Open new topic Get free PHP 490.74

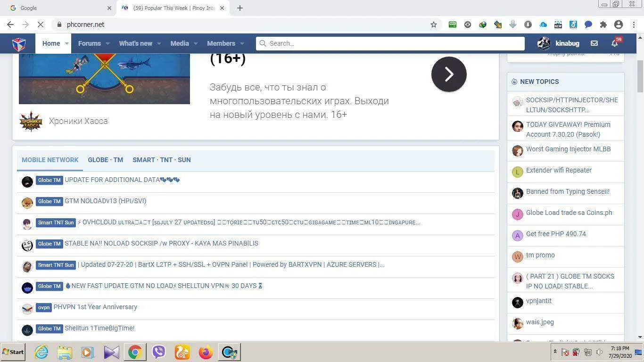pyautogui.click(x=556, y=234)
